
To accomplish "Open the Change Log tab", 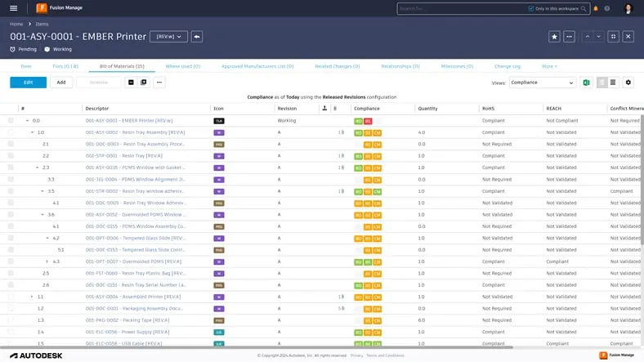I will pos(508,66).
